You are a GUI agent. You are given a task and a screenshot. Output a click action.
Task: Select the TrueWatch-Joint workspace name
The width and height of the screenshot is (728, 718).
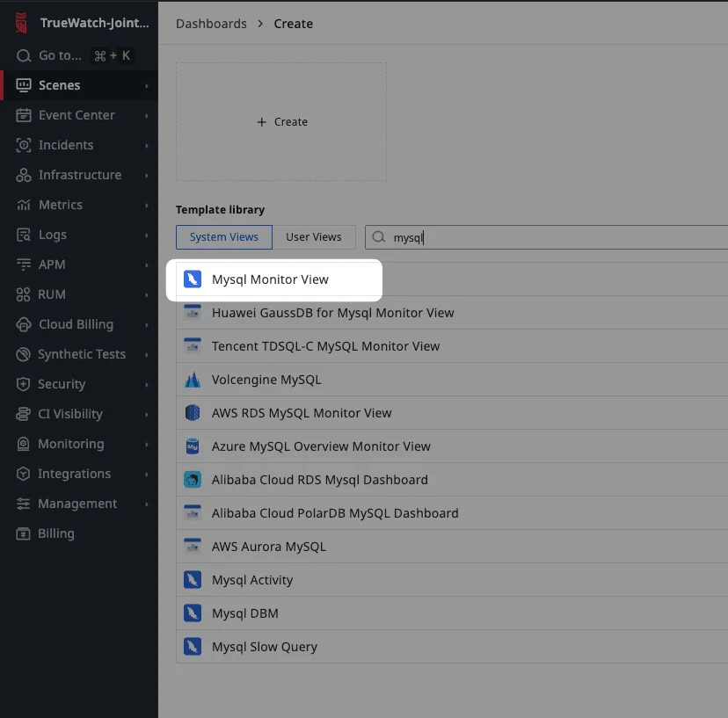tap(95, 23)
